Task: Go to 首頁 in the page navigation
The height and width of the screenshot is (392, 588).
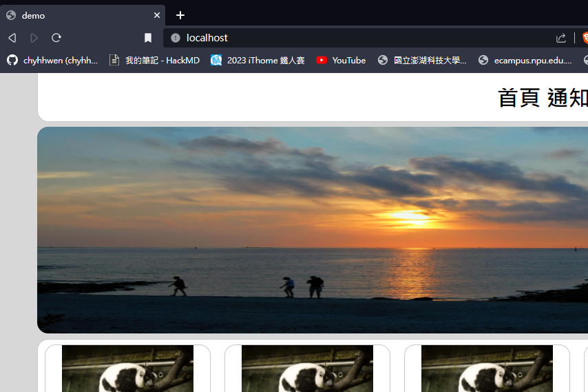Action: point(518,98)
